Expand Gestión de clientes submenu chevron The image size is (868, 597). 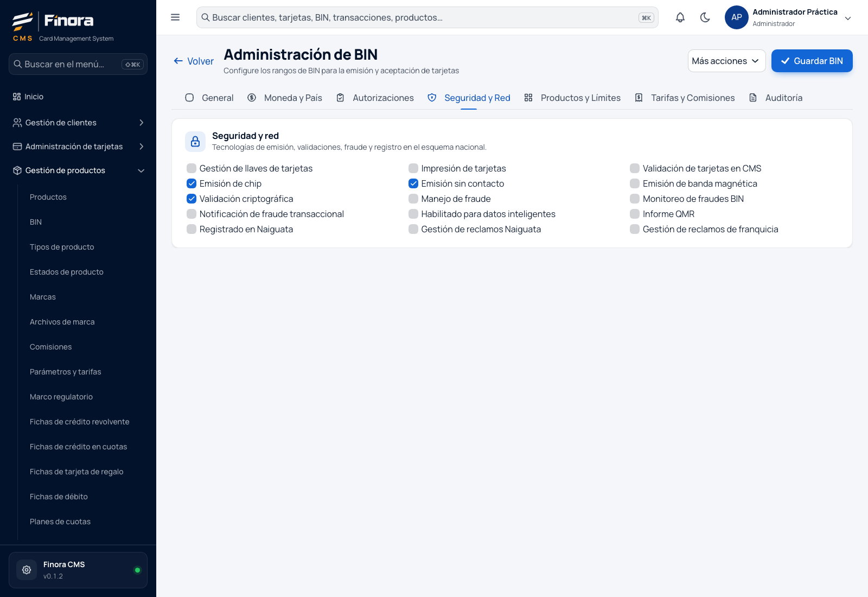[x=142, y=123]
